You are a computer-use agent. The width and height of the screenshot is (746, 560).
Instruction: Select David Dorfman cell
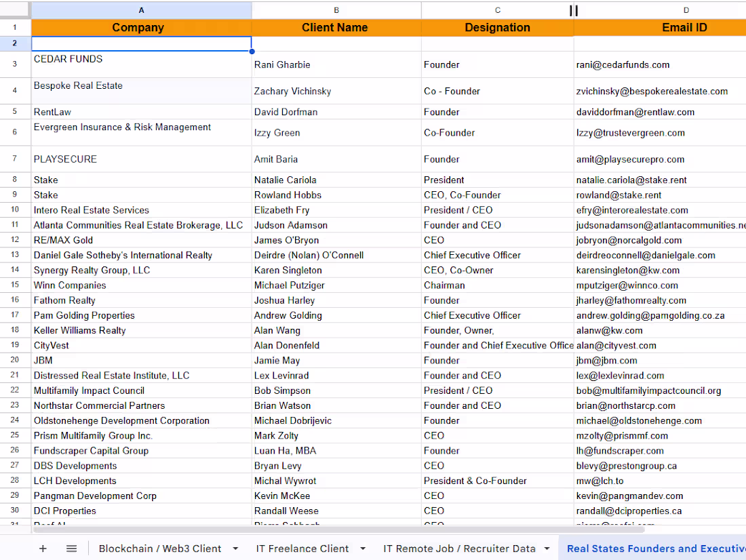pyautogui.click(x=336, y=112)
